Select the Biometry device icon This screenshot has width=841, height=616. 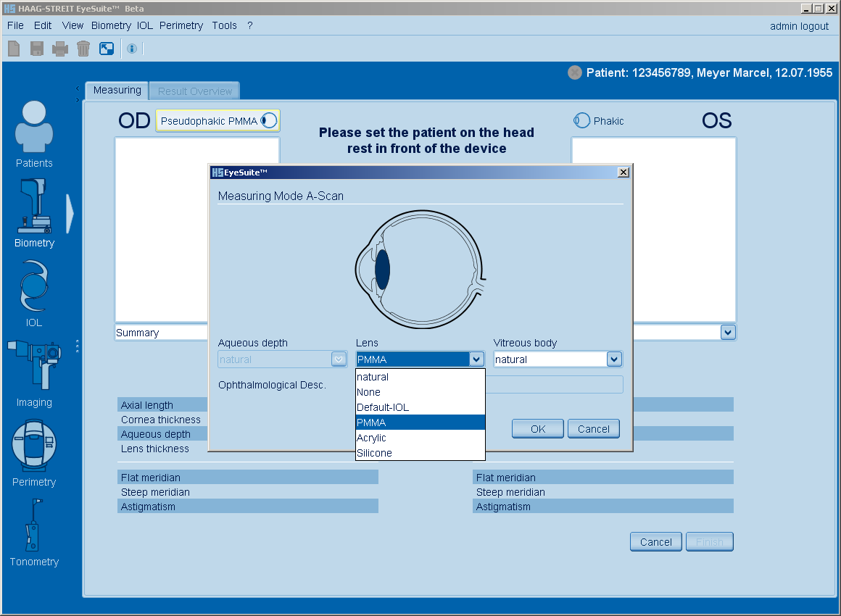(x=34, y=212)
